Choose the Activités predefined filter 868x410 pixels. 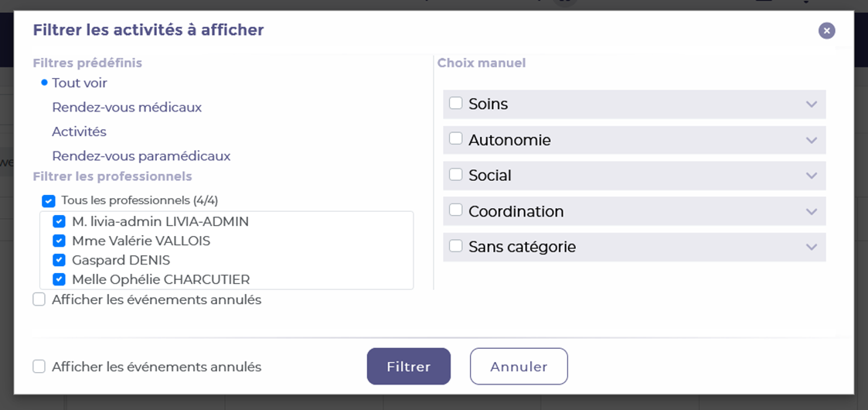tap(79, 132)
